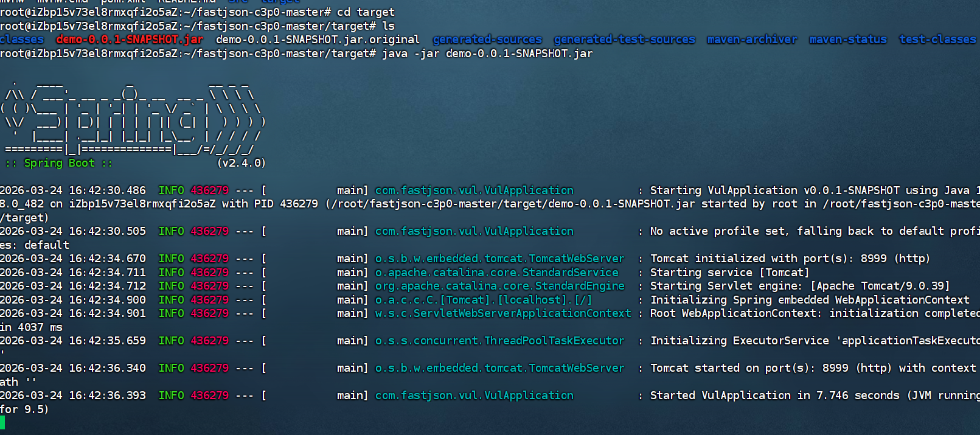This screenshot has width=980, height=435.
Task: Click 'generated-test-sources' directory name
Action: pyautogui.click(x=624, y=40)
